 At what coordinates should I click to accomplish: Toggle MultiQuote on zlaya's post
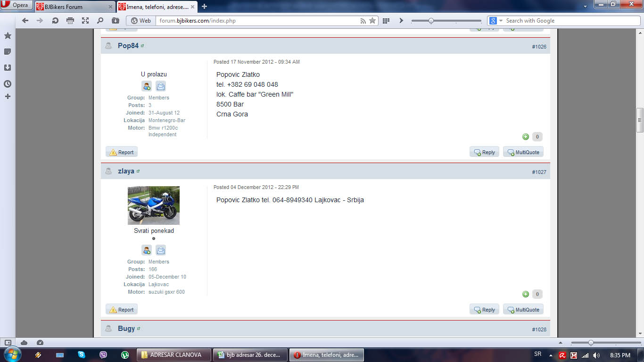[523, 310]
